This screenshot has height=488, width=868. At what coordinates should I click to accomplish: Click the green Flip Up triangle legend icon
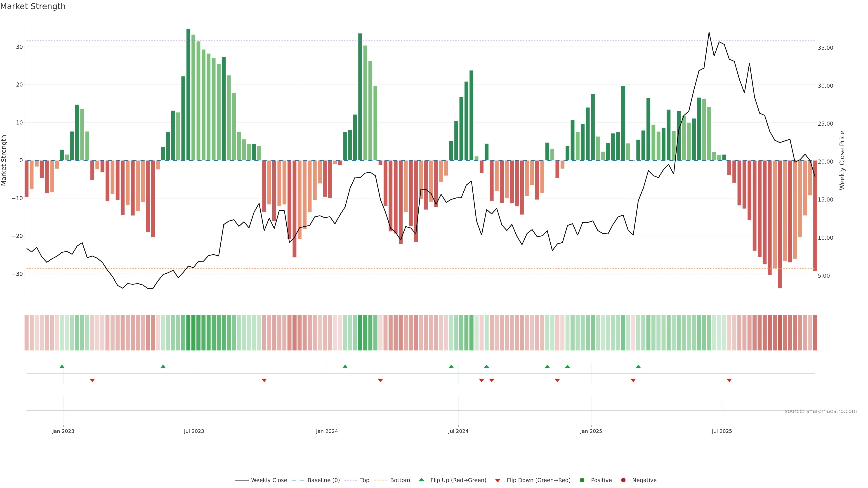[x=421, y=480]
